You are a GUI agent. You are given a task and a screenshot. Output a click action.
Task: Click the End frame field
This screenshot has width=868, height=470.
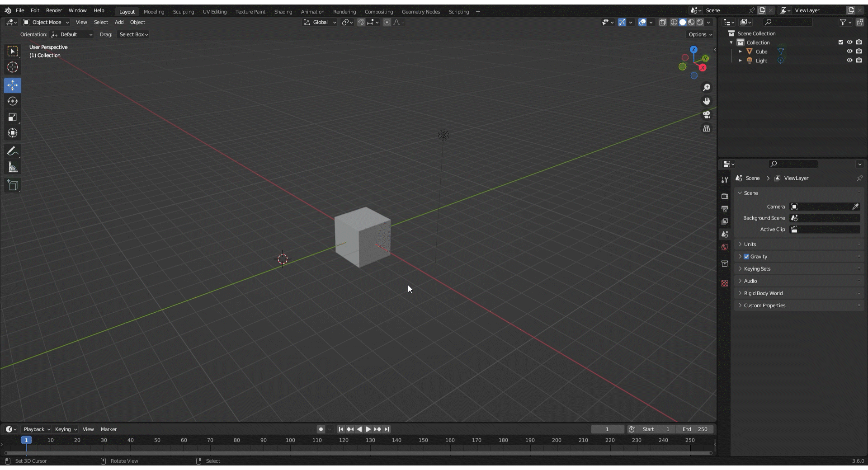tap(695, 429)
